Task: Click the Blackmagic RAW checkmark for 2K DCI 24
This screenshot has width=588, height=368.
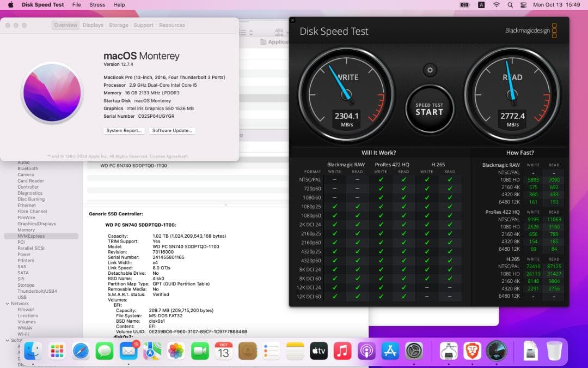Action: [334, 223]
